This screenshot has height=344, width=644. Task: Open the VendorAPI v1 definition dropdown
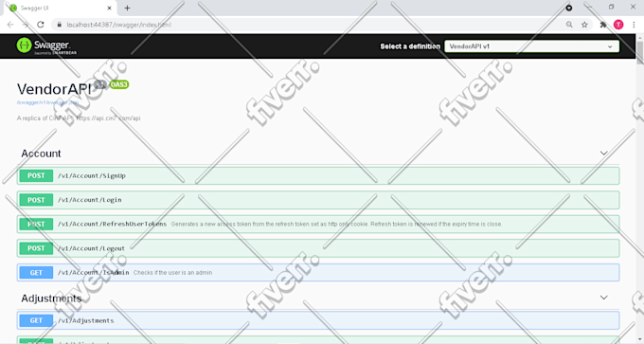[531, 46]
